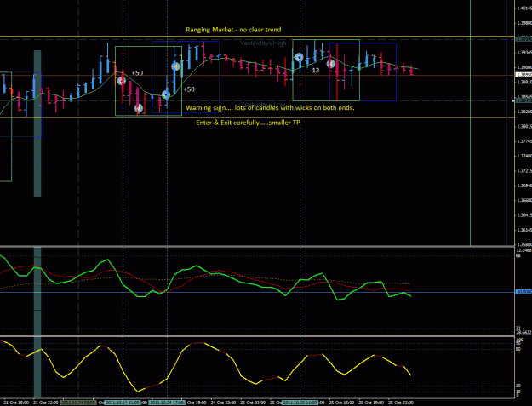Select the blue horizontal level line in middle indicator
The height and width of the screenshot is (406, 532).
pyautogui.click(x=257, y=292)
